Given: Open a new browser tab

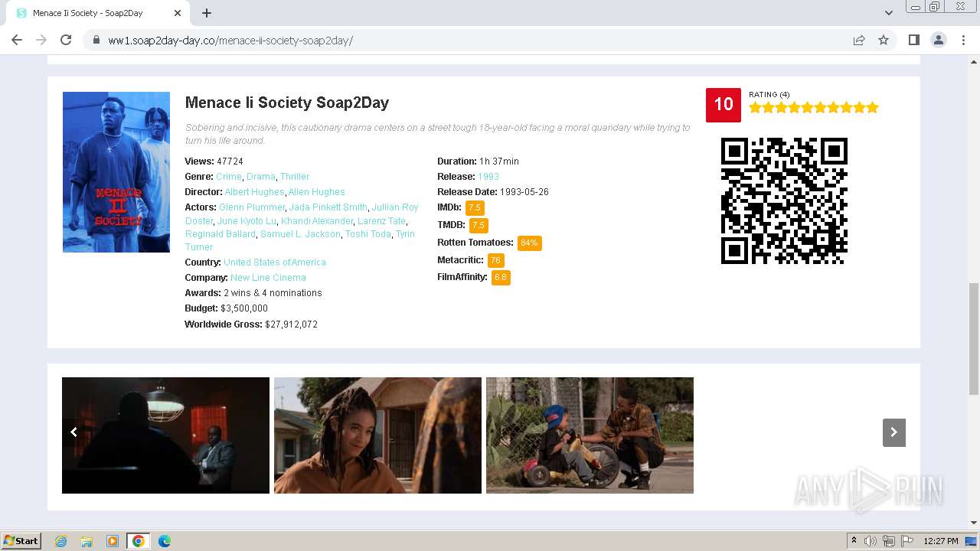Looking at the screenshot, I should 207,13.
